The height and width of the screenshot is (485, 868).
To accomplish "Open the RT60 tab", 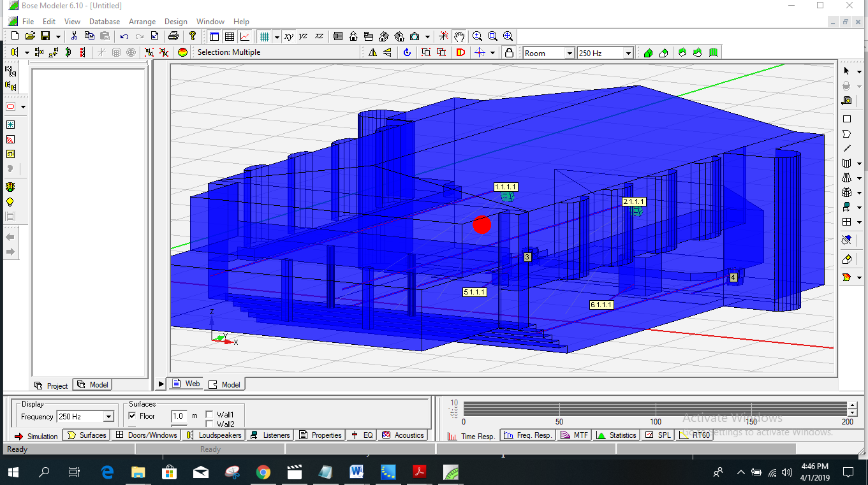I will pos(695,435).
